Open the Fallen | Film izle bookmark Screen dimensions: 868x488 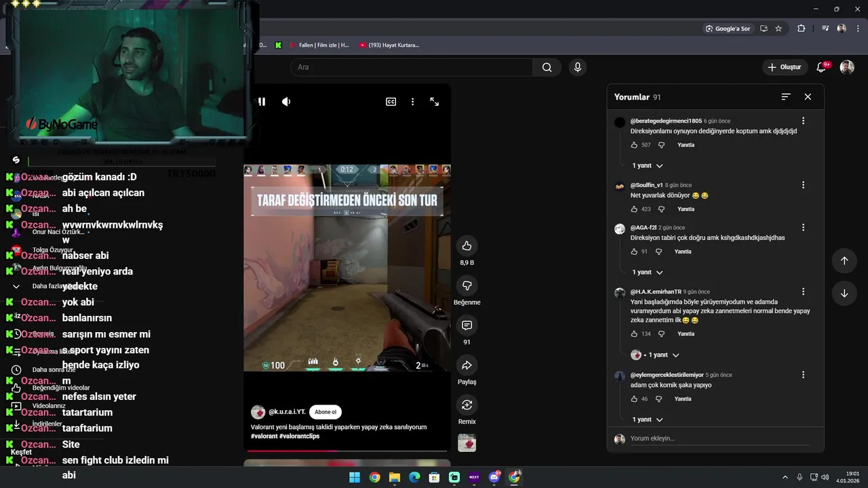click(319, 45)
